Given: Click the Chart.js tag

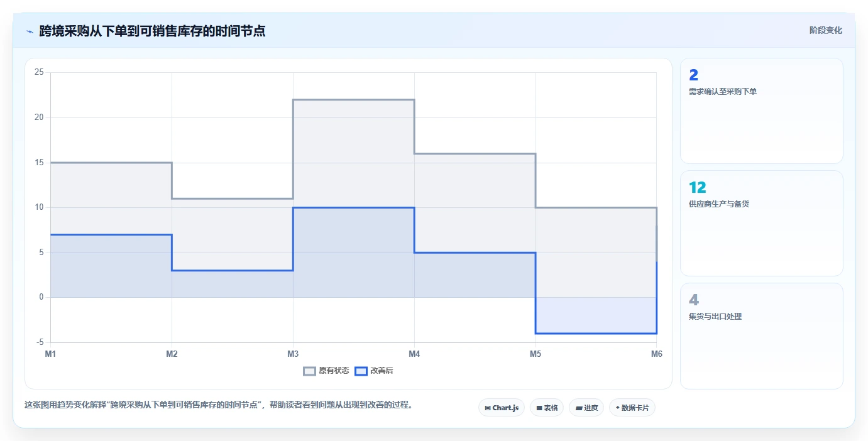Looking at the screenshot, I should pos(502,408).
